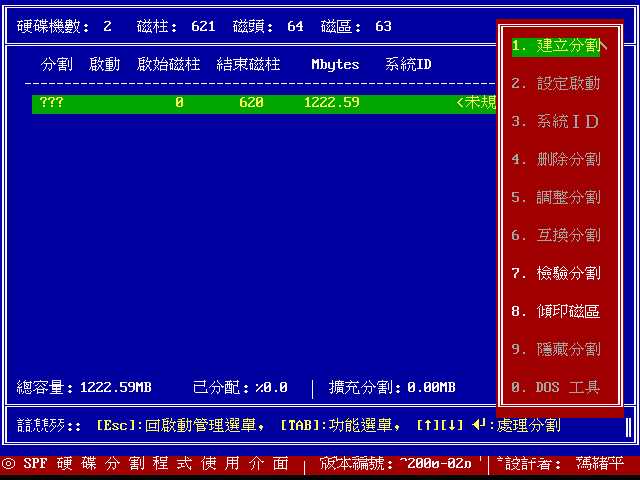Click the 總容量 1222.59MB readout
The image size is (640, 480).
coord(84,388)
